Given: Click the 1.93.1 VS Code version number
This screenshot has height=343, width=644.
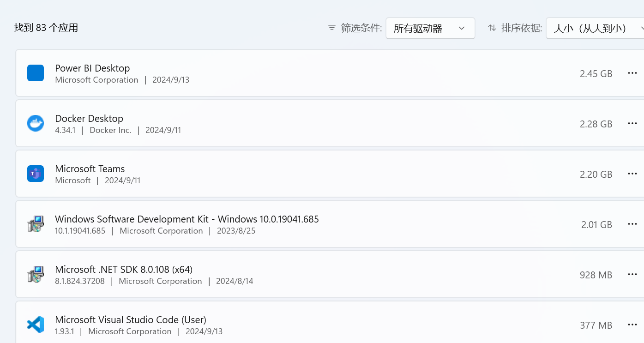Looking at the screenshot, I should click(65, 331).
